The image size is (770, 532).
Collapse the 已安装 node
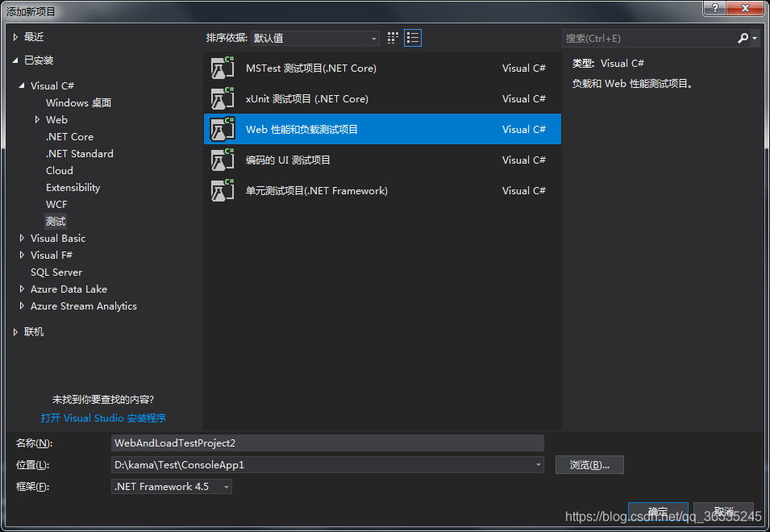pyautogui.click(x=15, y=60)
